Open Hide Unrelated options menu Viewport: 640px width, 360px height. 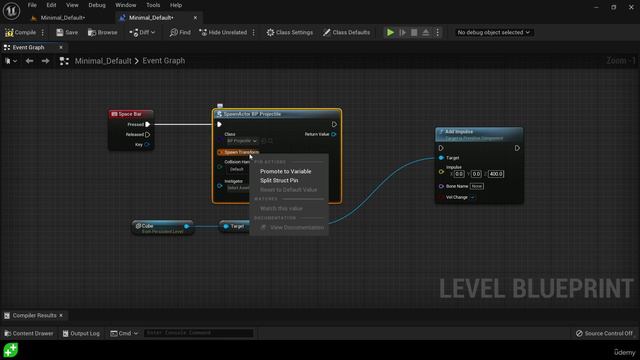254,32
